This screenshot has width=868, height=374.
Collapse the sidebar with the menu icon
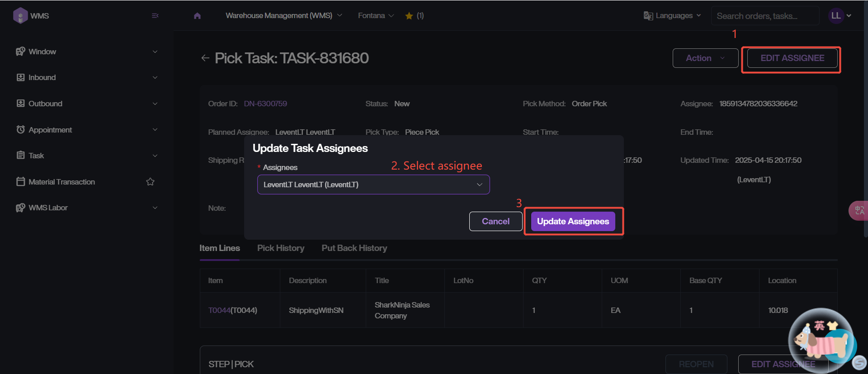pos(155,16)
